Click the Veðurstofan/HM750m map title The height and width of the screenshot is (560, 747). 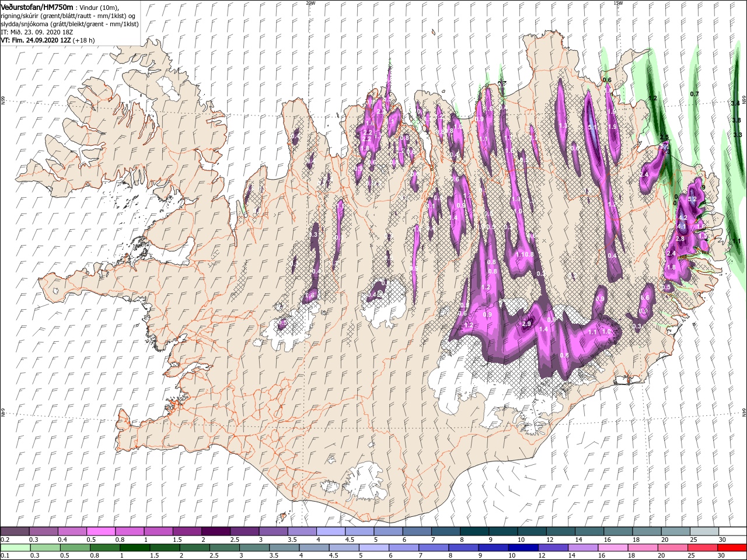[x=37, y=6]
